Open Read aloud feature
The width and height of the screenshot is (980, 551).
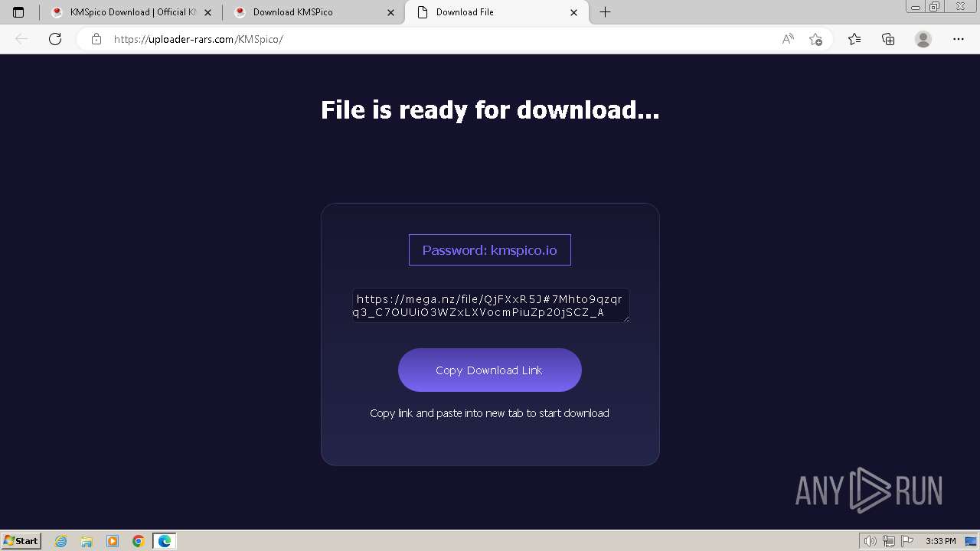[788, 39]
